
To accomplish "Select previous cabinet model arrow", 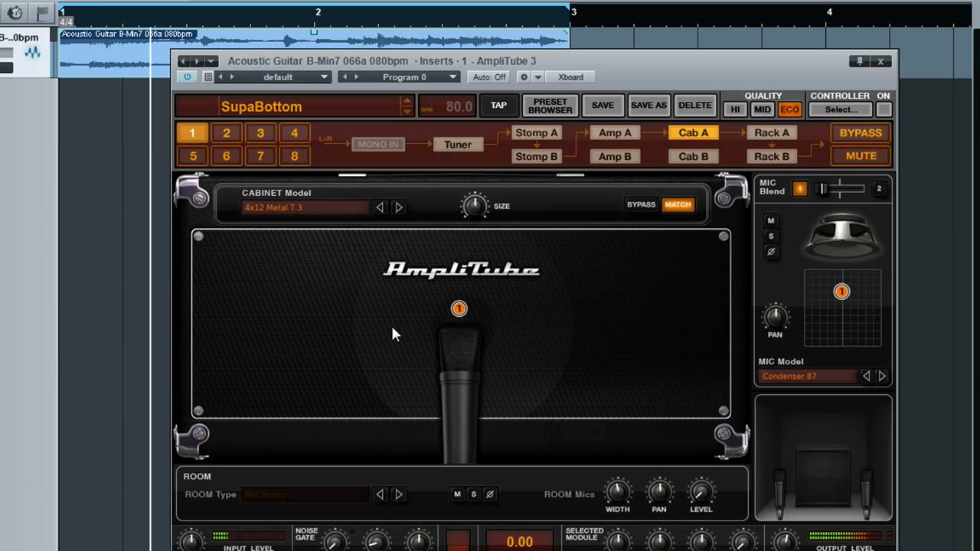I will (380, 207).
